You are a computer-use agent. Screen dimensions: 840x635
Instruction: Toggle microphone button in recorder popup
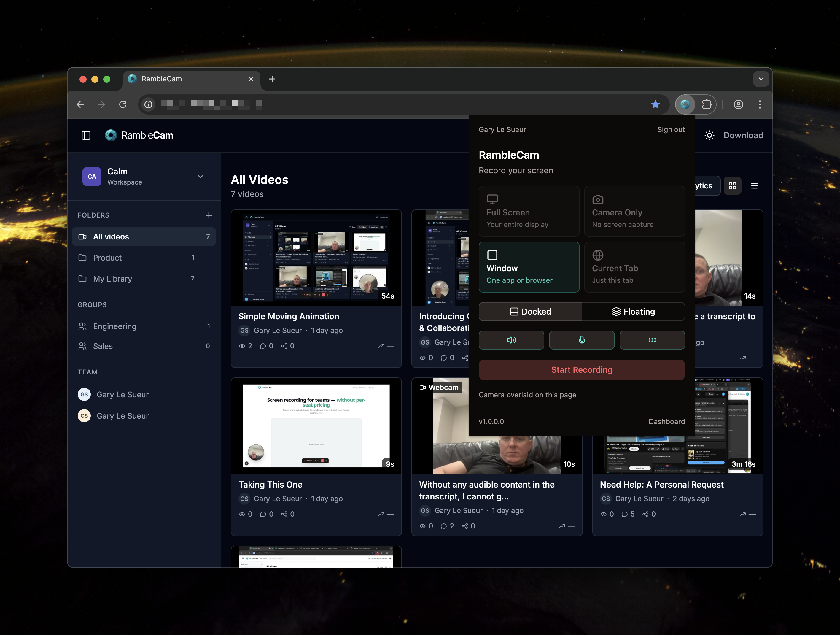[x=581, y=340]
